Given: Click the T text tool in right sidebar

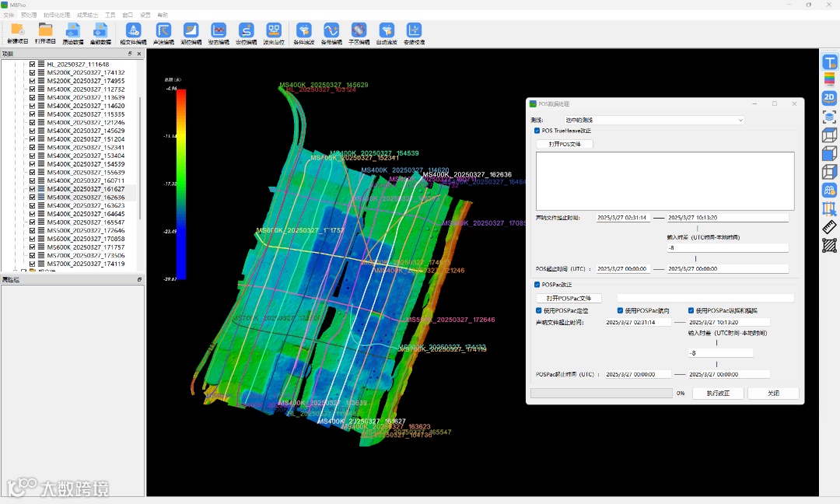Looking at the screenshot, I should click(x=829, y=62).
